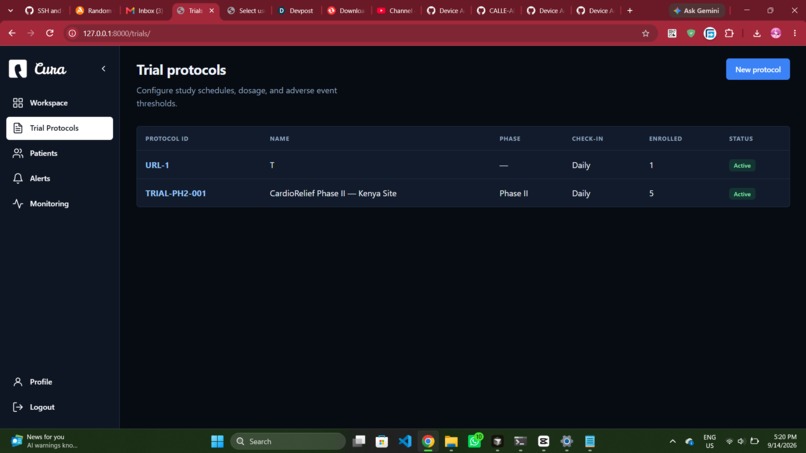
Task: Open browser Downloads icon
Action: [x=757, y=33]
